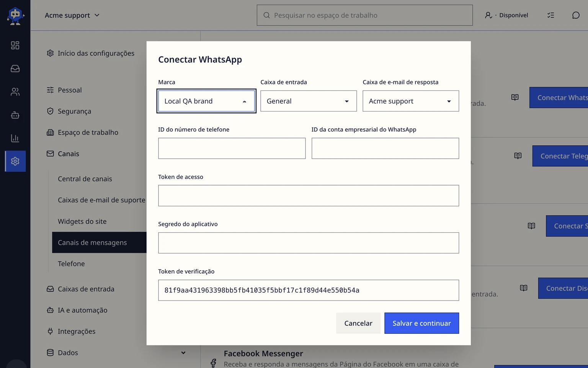Open the Pessoal settings section
The image size is (588, 368).
click(64, 90)
